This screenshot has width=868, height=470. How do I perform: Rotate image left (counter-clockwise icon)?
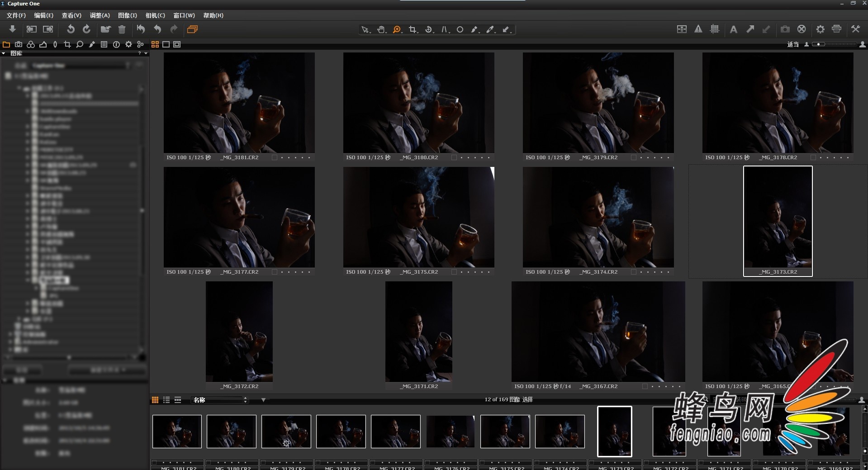pos(71,29)
